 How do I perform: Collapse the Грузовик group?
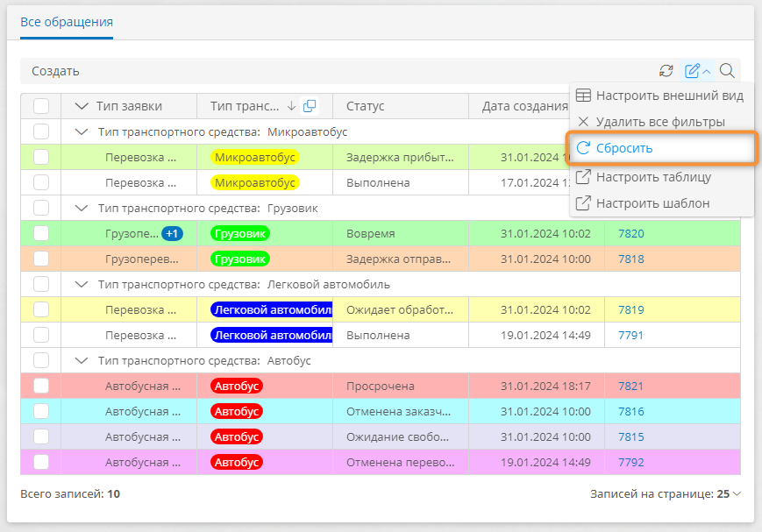[x=82, y=208]
